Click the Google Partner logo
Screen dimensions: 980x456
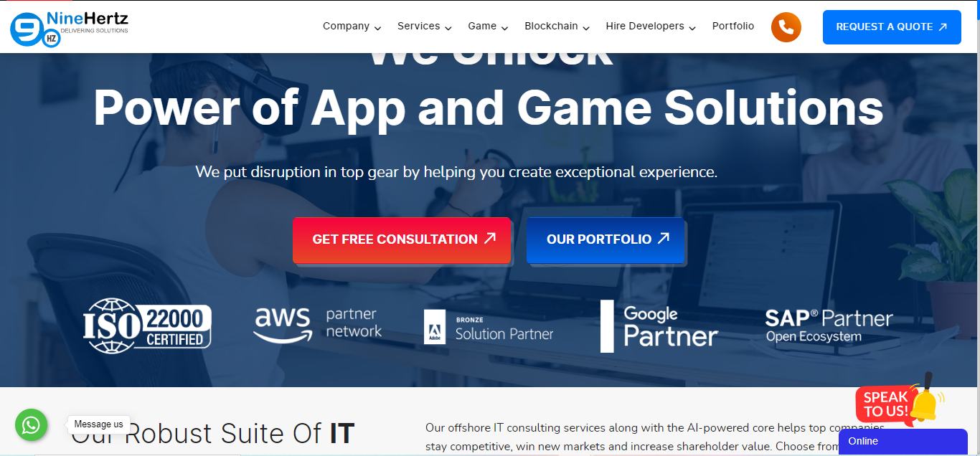pos(659,326)
